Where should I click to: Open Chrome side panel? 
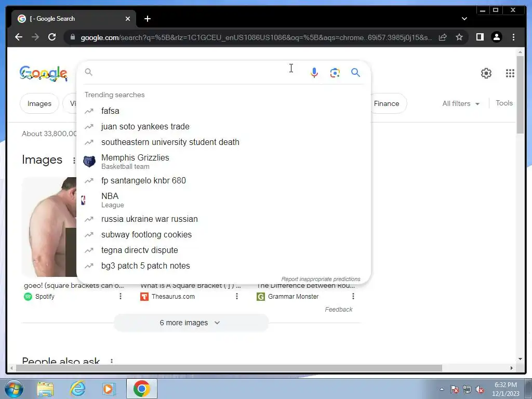coord(480,37)
